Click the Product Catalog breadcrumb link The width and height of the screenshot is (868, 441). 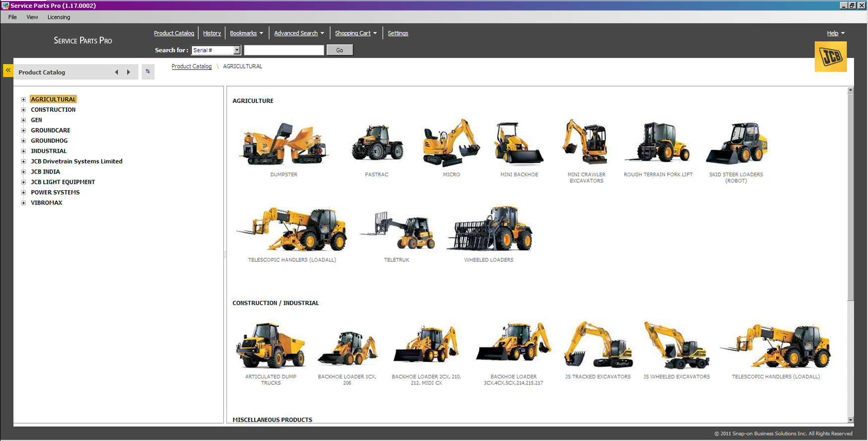192,67
